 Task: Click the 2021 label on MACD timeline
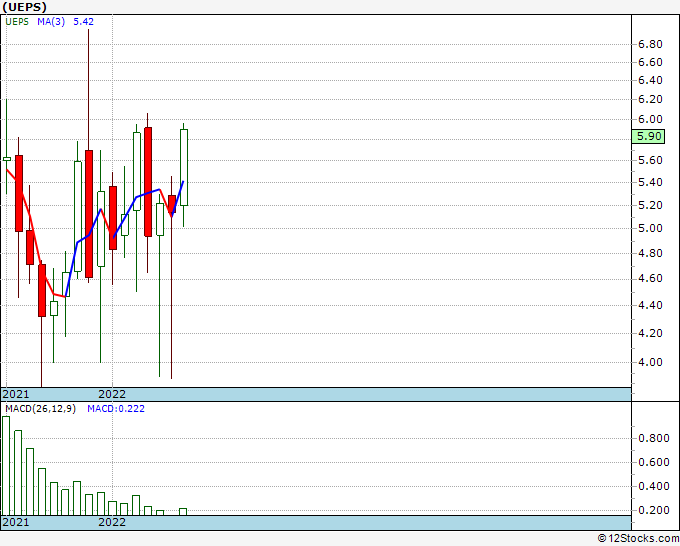click(16, 522)
